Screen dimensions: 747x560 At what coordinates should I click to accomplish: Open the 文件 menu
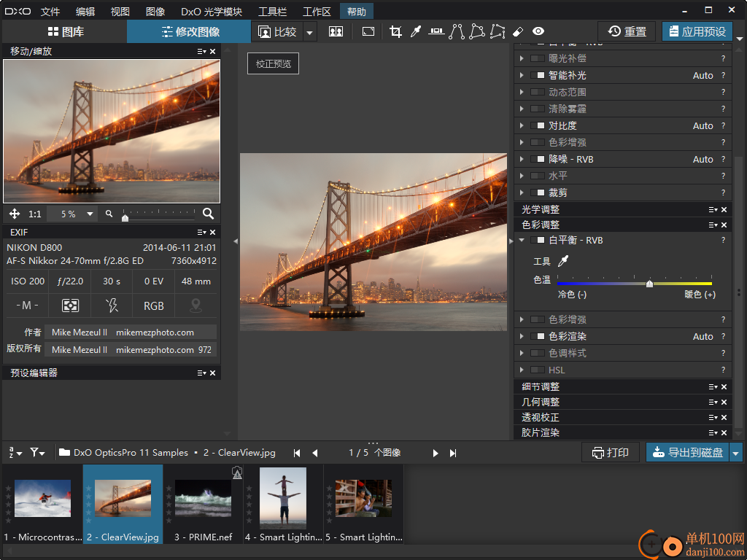tap(50, 12)
